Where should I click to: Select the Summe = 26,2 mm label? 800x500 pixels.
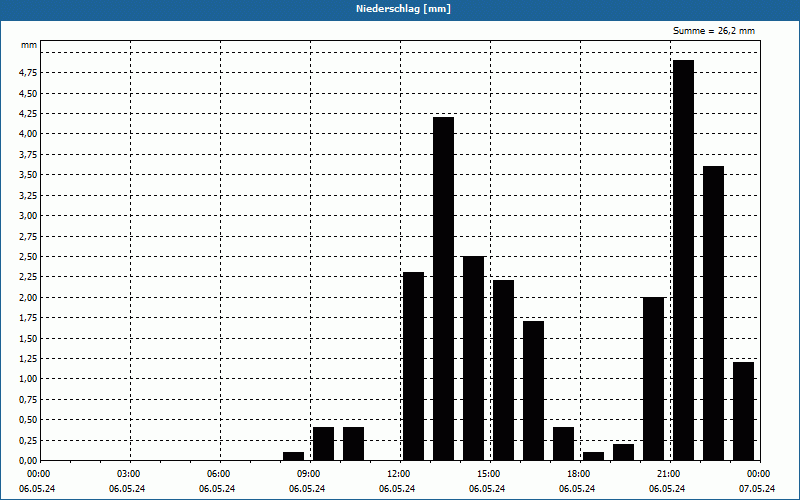click(x=714, y=31)
